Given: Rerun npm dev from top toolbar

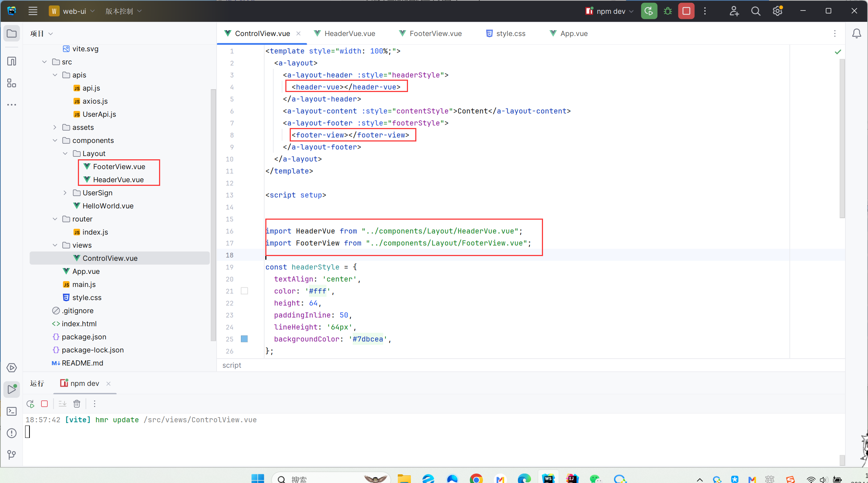Looking at the screenshot, I should (649, 11).
